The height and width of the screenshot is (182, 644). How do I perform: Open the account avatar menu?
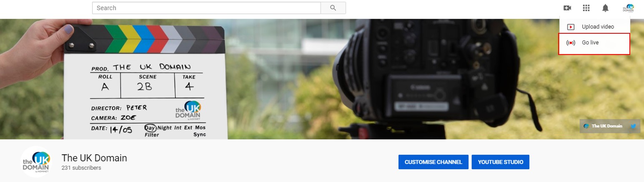click(x=628, y=8)
